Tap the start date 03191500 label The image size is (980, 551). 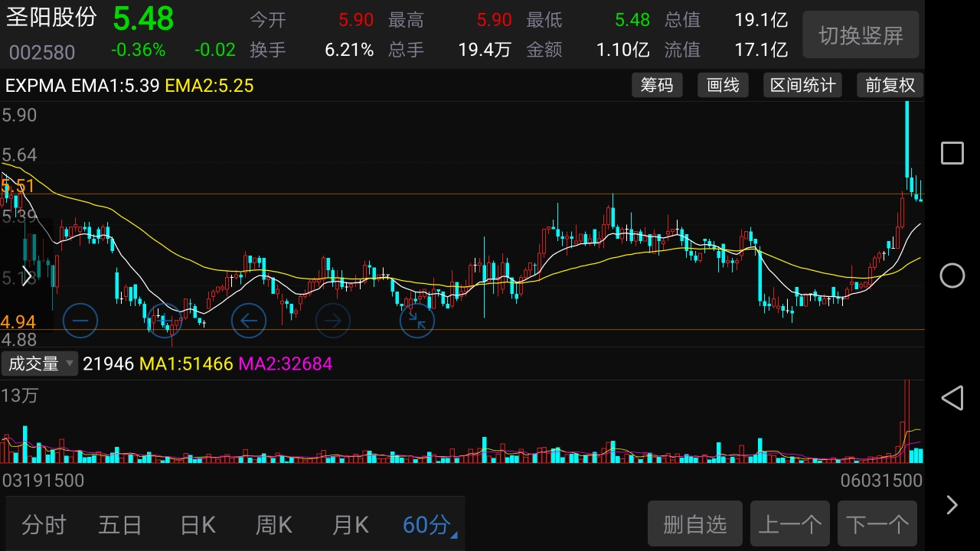[x=44, y=481]
